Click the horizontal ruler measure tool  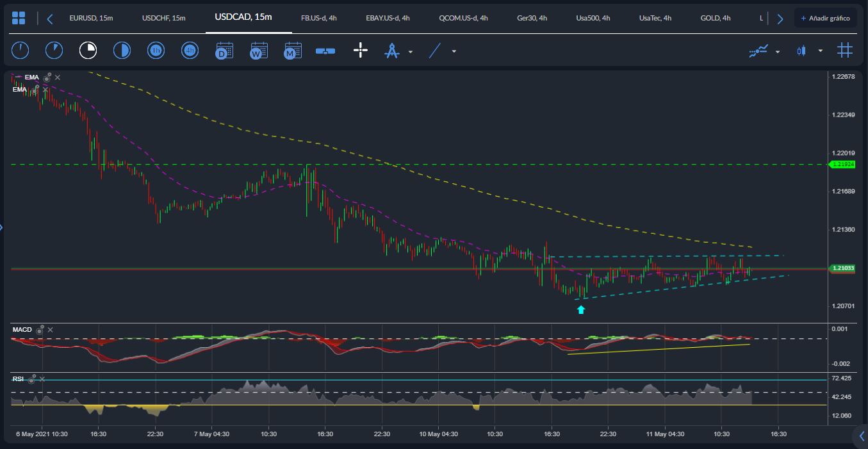click(x=325, y=51)
